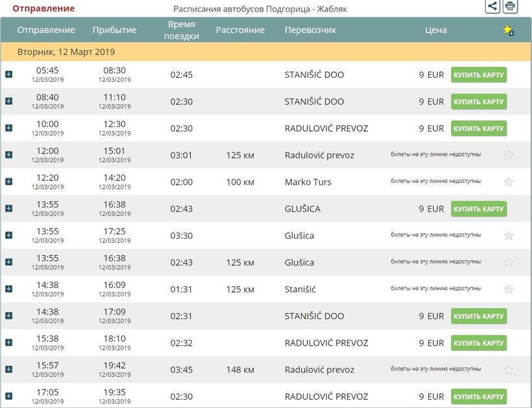
Task: Mark the 15:57 Radulović prevoz as favorite
Action: pyautogui.click(x=509, y=370)
